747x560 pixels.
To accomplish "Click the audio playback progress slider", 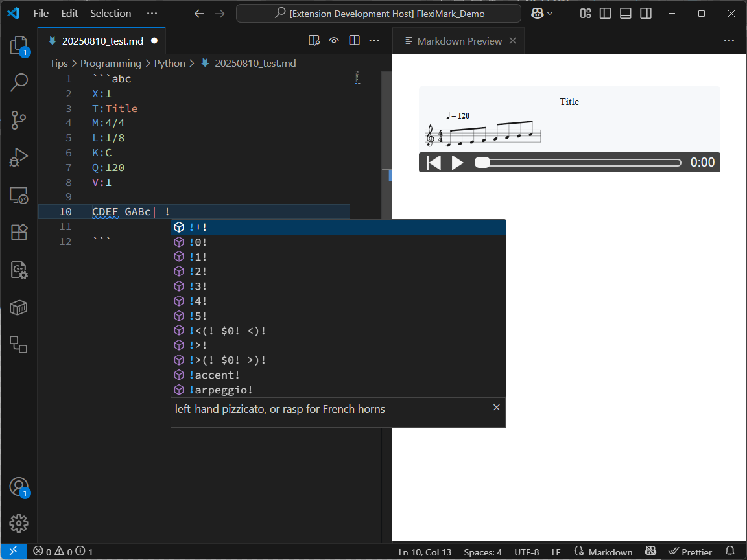I will [577, 163].
